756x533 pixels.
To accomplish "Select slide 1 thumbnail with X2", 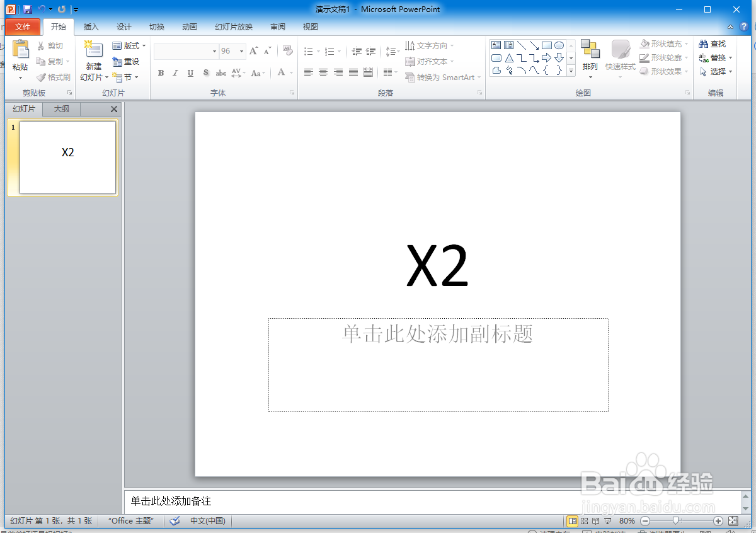I will [68, 157].
